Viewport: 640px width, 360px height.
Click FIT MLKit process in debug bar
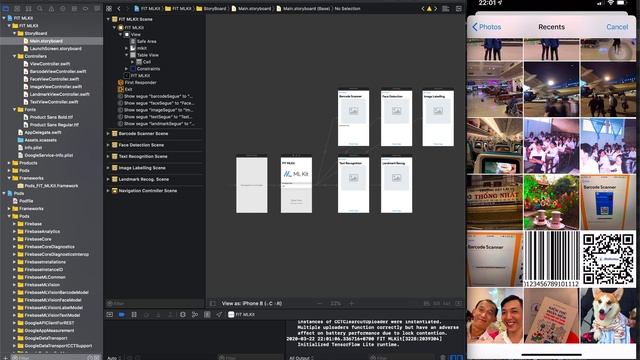pyautogui.click(x=241, y=314)
